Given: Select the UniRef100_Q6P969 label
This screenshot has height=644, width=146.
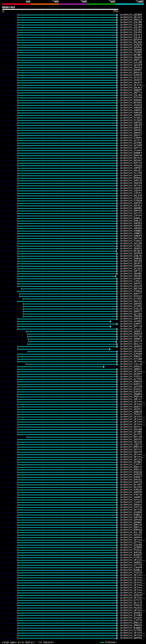Looking at the screenshot, I should coord(131,638).
